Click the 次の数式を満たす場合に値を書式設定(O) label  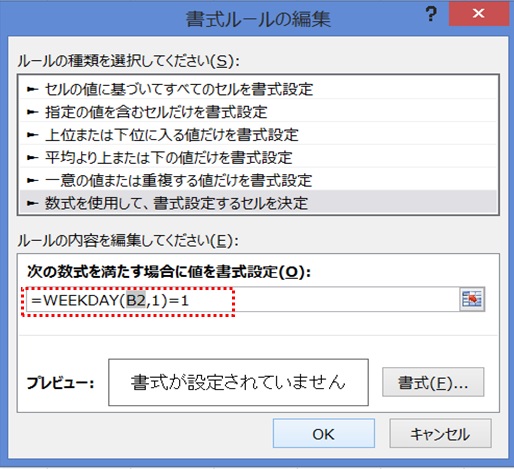click(x=169, y=272)
